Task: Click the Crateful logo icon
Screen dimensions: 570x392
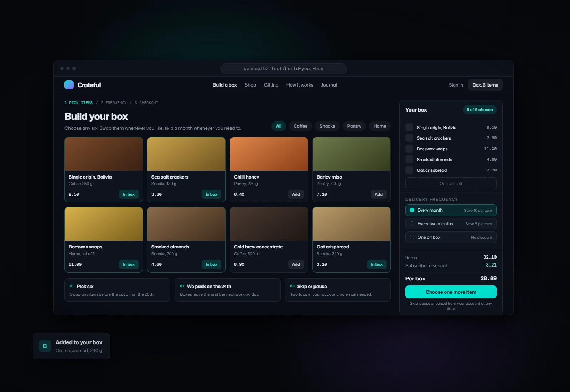Action: [x=69, y=85]
